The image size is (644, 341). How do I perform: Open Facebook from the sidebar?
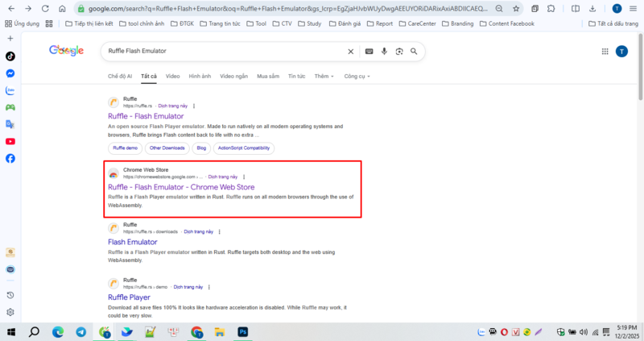(10, 158)
